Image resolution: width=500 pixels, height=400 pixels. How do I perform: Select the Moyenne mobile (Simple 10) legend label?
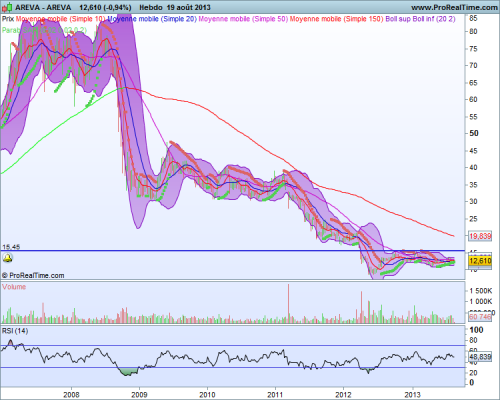(x=61, y=19)
